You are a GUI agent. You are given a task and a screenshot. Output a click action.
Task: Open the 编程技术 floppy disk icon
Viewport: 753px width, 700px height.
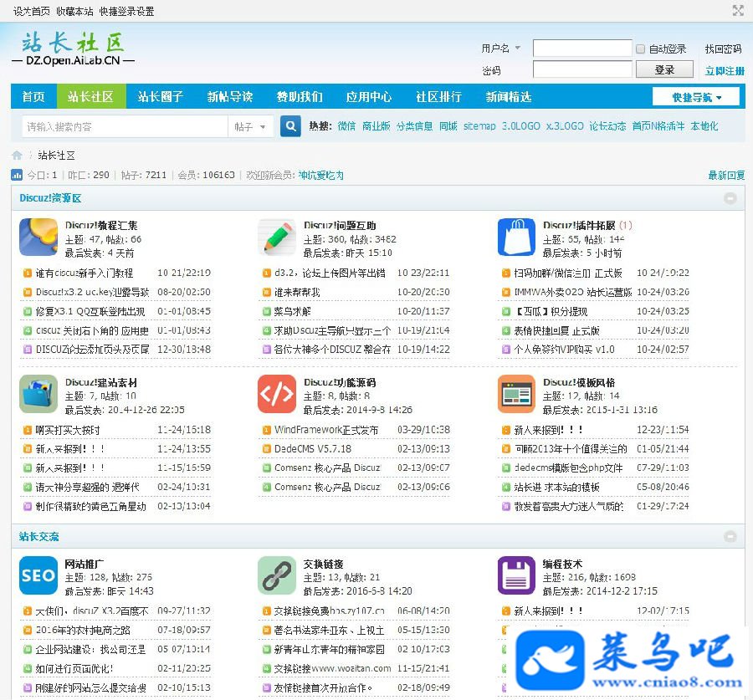pyautogui.click(x=516, y=575)
